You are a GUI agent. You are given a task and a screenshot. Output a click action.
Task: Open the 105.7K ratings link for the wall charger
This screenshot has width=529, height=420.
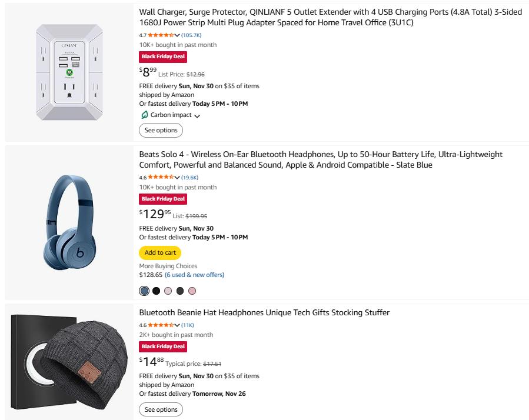[x=193, y=35]
